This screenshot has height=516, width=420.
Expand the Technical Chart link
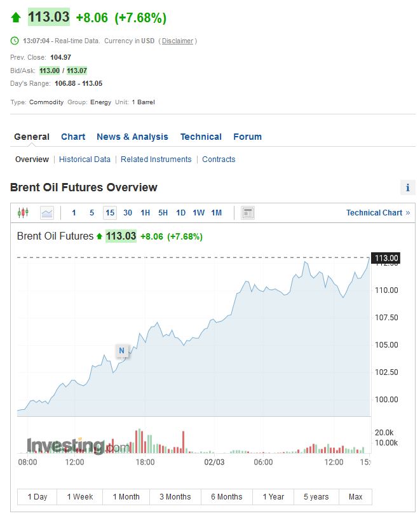[378, 213]
